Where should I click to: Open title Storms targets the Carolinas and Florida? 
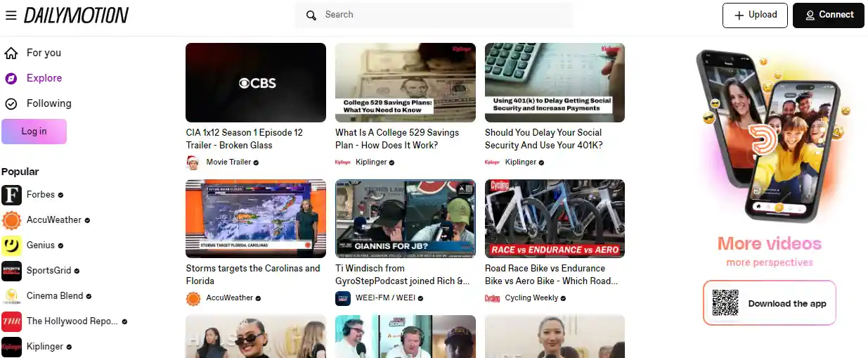253,274
